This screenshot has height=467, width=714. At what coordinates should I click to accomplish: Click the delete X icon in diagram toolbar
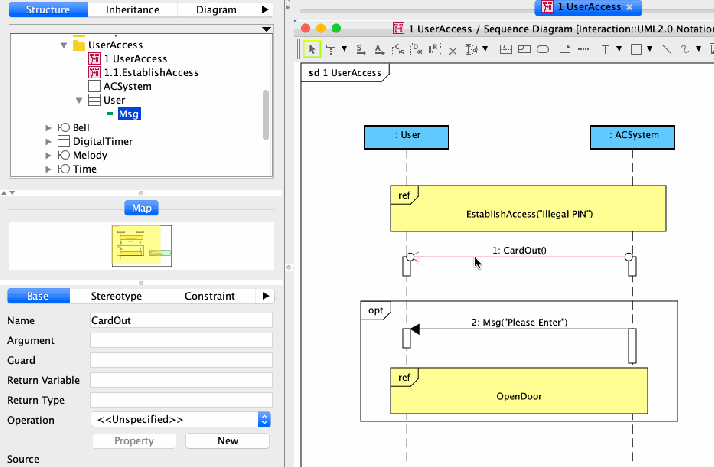pyautogui.click(x=452, y=49)
